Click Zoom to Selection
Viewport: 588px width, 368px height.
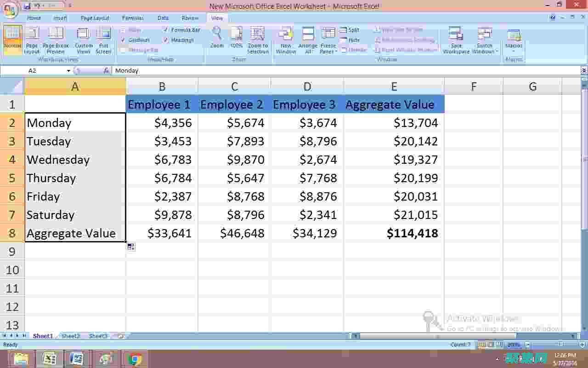258,39
